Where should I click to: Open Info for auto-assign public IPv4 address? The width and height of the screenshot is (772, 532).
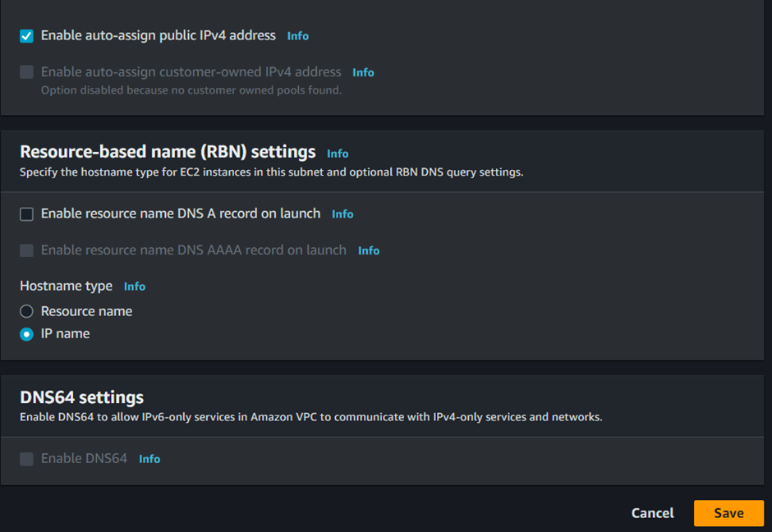pyautogui.click(x=298, y=36)
